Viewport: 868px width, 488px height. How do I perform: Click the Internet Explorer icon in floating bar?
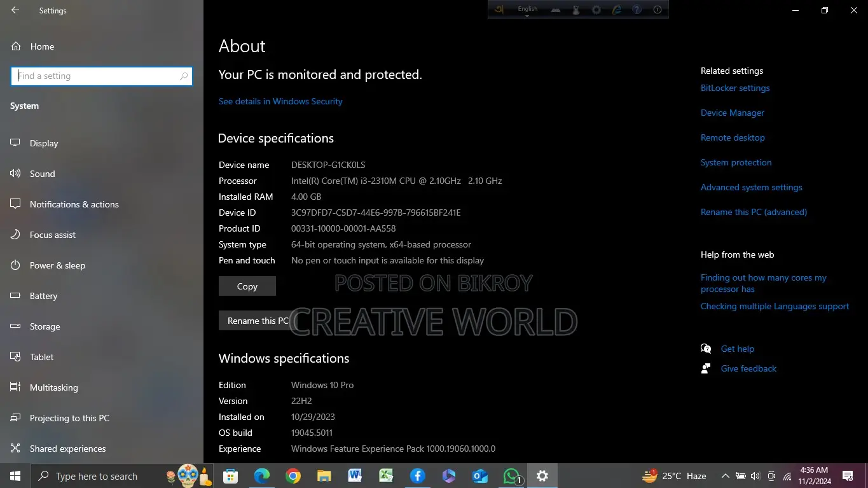[x=616, y=10]
